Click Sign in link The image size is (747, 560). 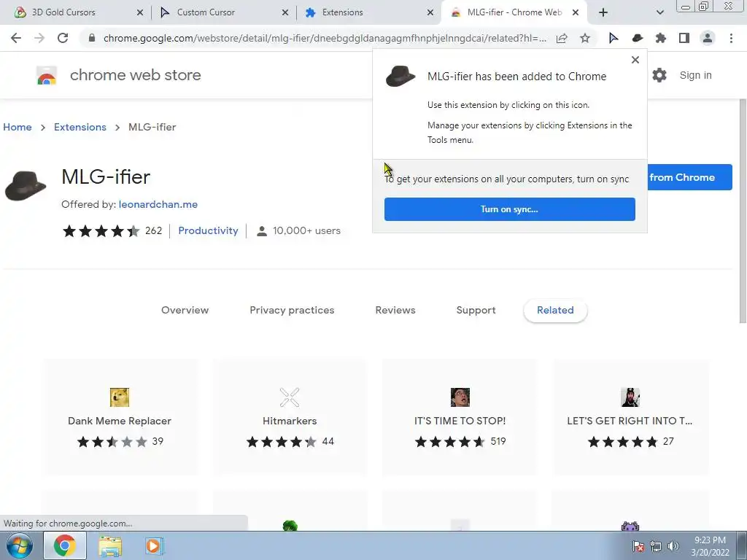coord(695,75)
